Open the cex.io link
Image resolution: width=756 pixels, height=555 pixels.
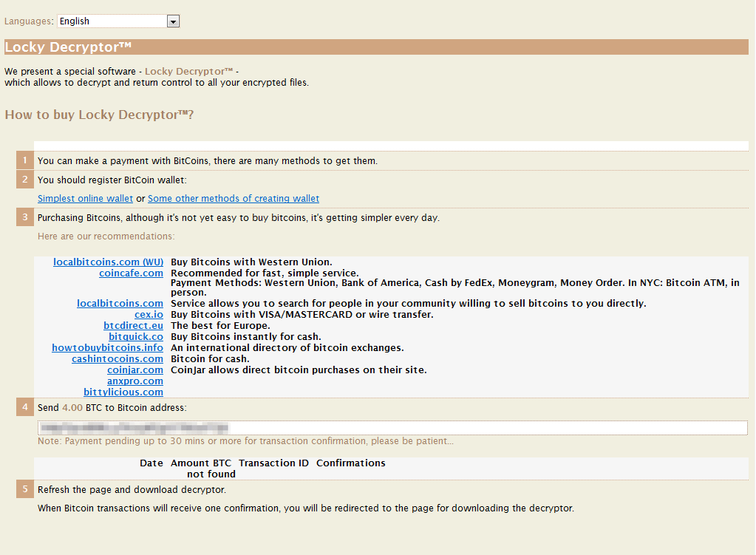149,315
